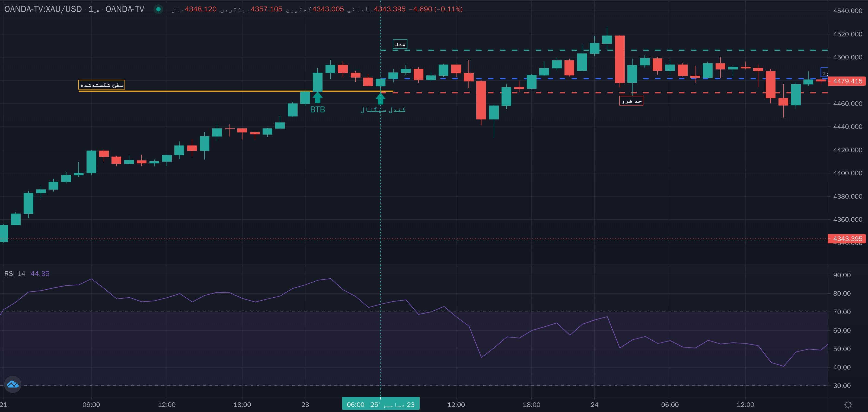
Task: Open chart settings gear icon
Action: [848, 404]
